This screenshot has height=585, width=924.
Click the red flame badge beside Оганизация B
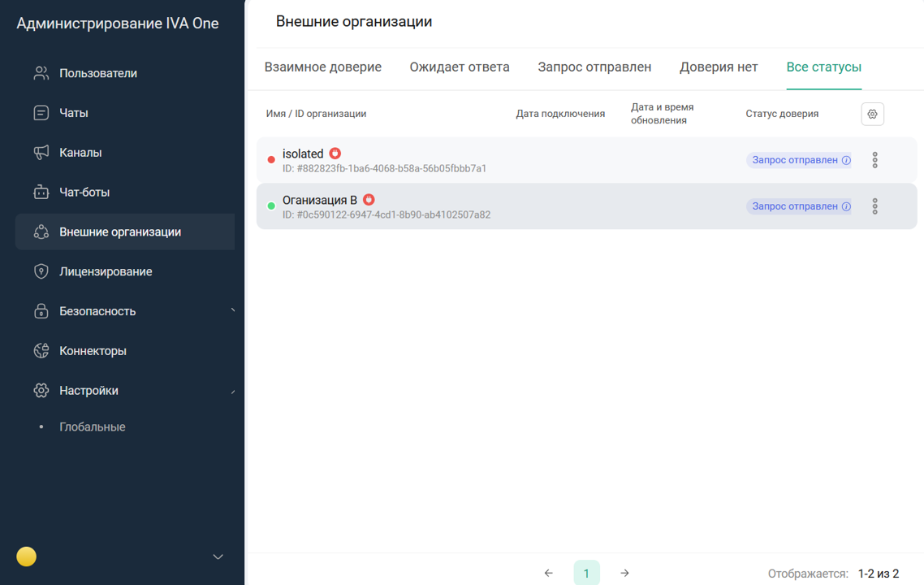pyautogui.click(x=369, y=199)
